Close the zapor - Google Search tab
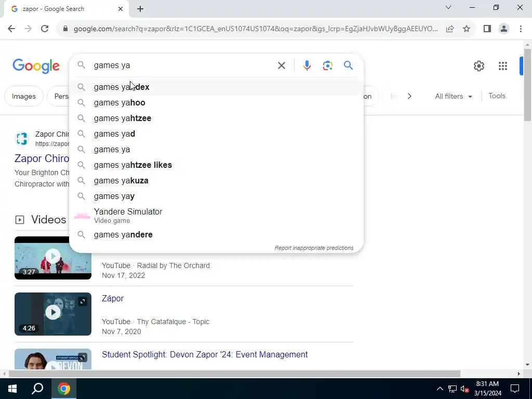The image size is (532, 399). pyautogui.click(x=121, y=9)
